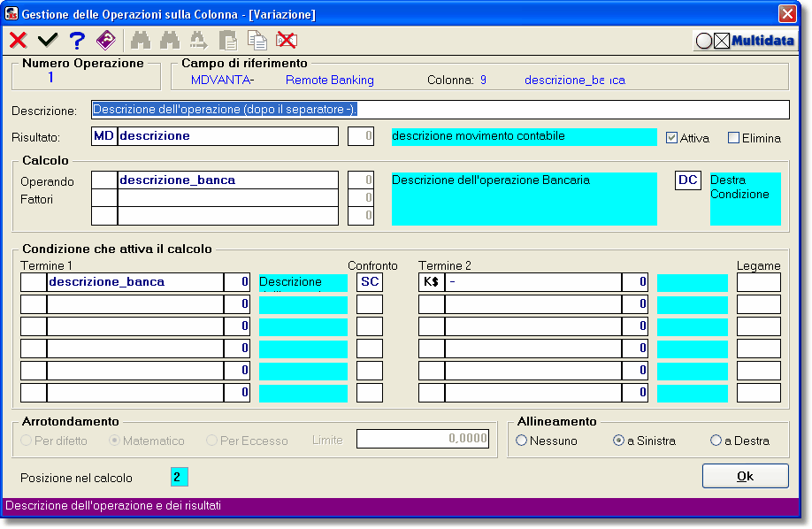This screenshot has height=529, width=812.
Task: Click the Risultato field containing descrizione
Action: 228,136
